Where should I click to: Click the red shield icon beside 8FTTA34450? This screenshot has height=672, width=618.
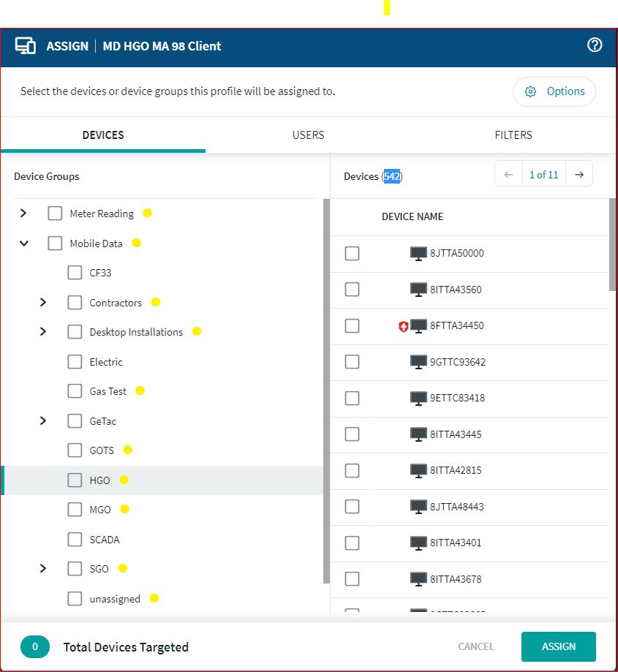[x=403, y=326]
